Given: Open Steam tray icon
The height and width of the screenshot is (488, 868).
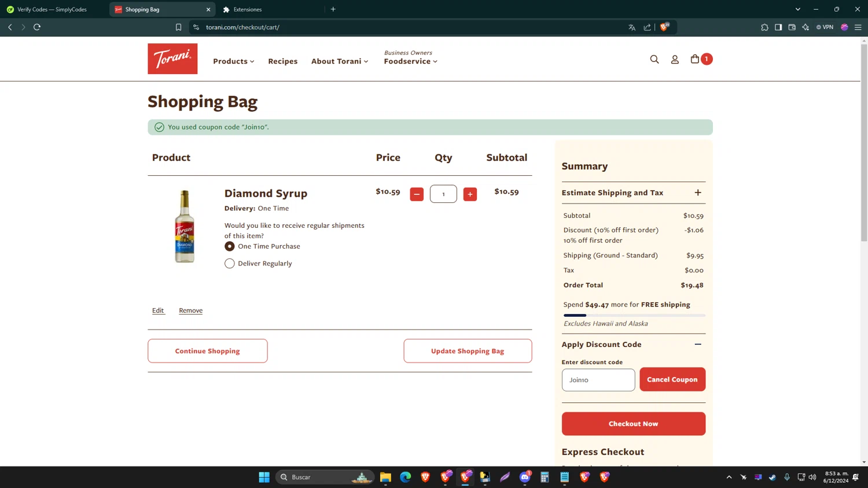Looking at the screenshot, I should [x=773, y=477].
